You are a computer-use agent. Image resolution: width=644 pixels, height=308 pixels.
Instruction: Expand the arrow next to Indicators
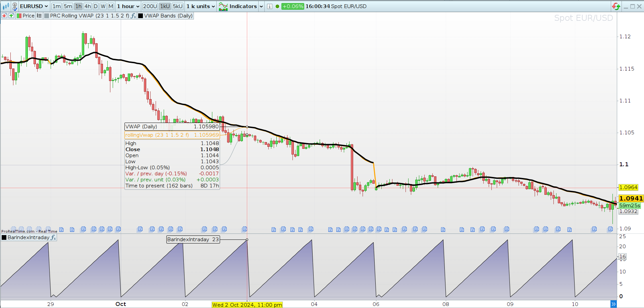tap(261, 6)
